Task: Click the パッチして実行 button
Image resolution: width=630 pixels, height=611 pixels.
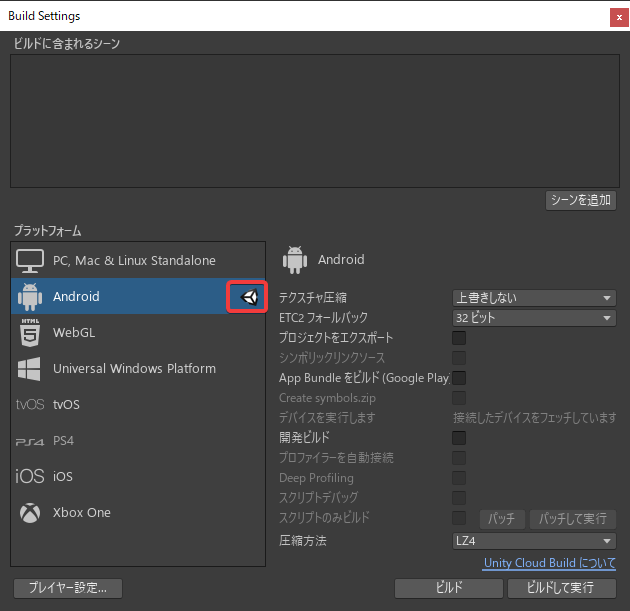Action: 573,519
